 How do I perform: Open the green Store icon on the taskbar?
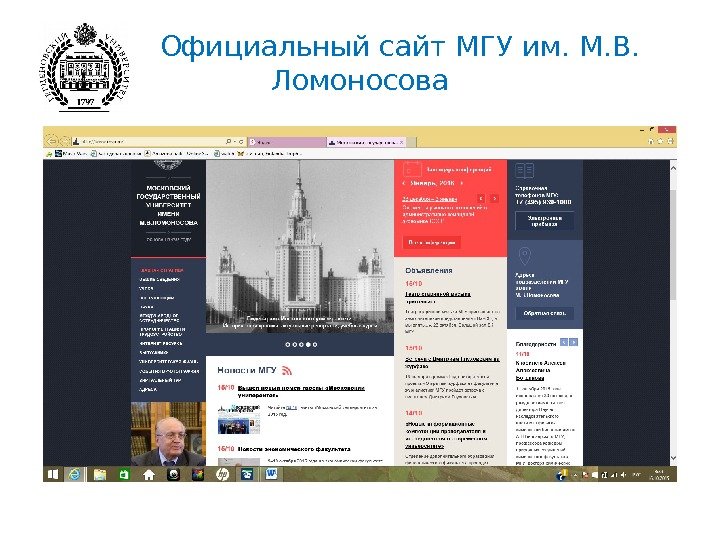point(124,474)
